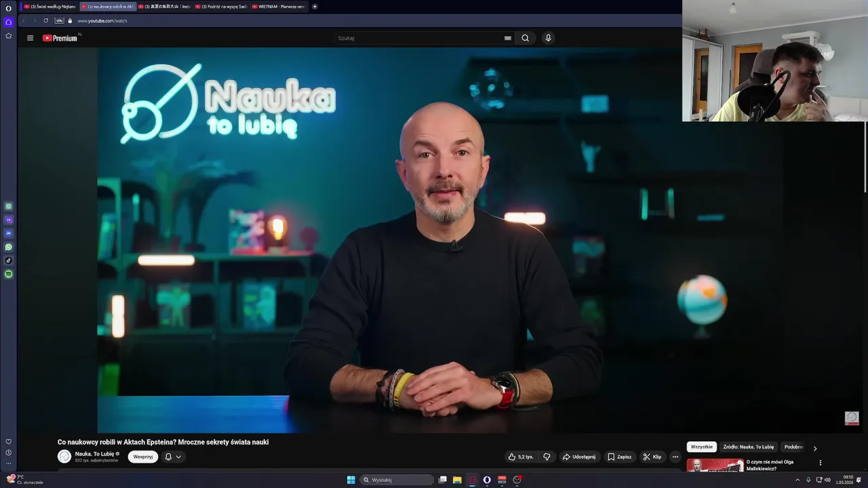868x488 pixels.
Task: Click the page vertical scrollbar
Action: 865,156
